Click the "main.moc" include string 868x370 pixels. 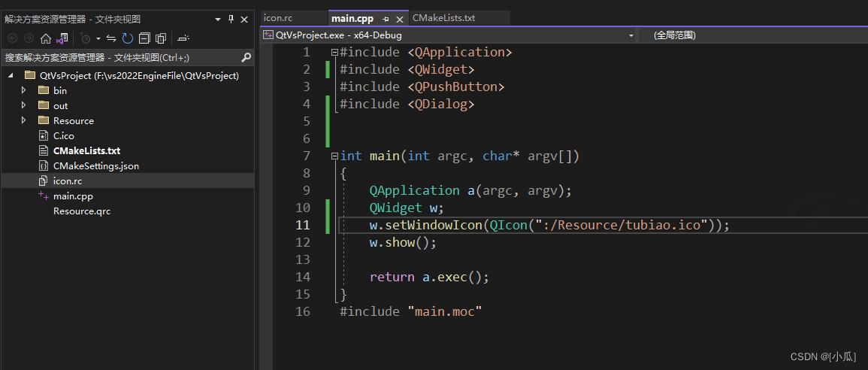446,312
